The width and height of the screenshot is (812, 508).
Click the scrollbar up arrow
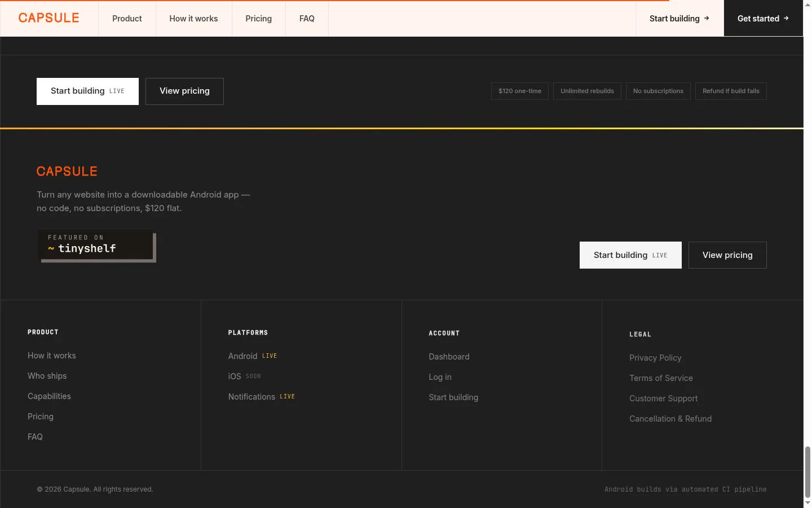[807, 5]
